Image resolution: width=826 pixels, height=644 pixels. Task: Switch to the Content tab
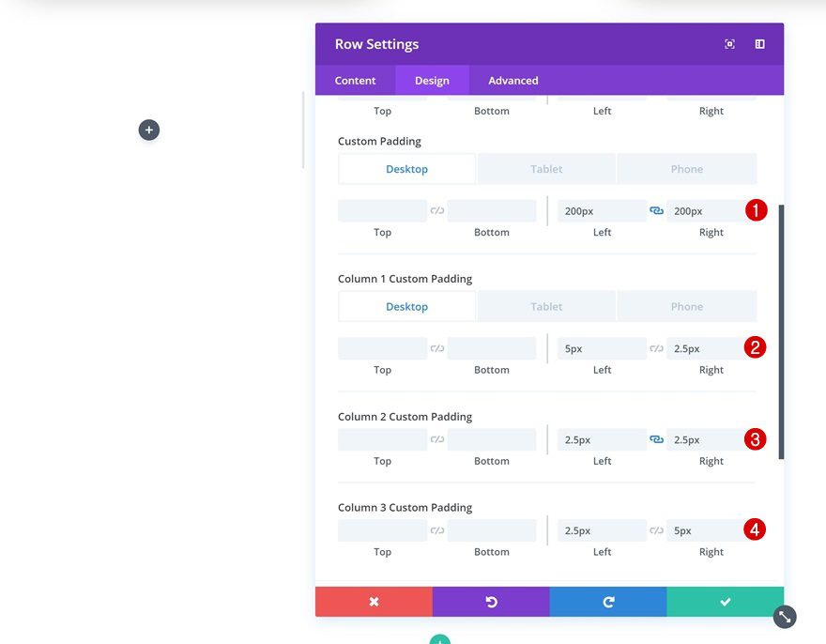pyautogui.click(x=355, y=80)
